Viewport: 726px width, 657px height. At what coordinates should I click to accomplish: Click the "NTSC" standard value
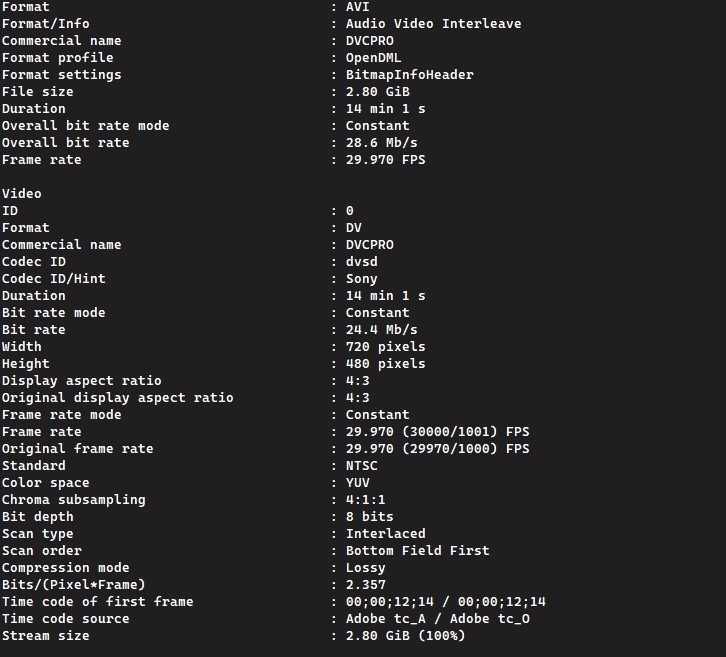[x=361, y=465]
